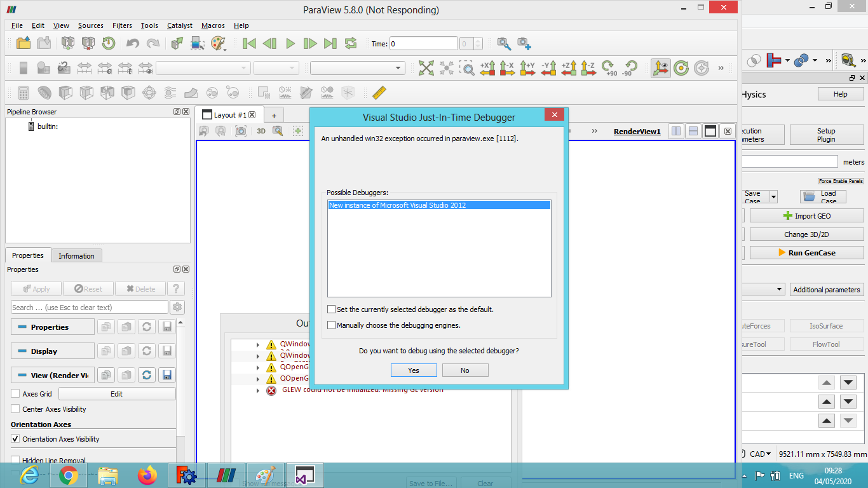Screen dimensions: 868x488
Task: Click the camera capture icon above RenderView1
Action: (x=241, y=131)
